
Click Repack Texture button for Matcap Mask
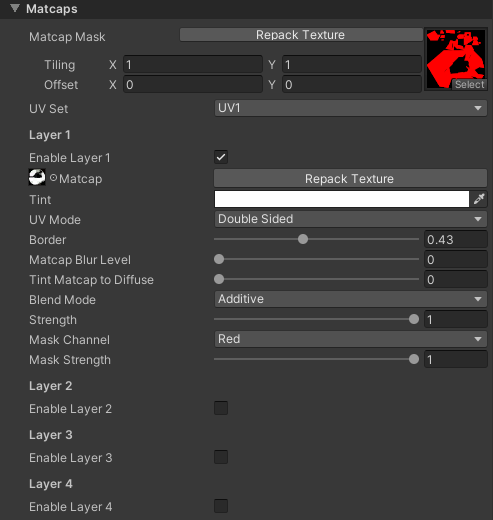tap(301, 35)
